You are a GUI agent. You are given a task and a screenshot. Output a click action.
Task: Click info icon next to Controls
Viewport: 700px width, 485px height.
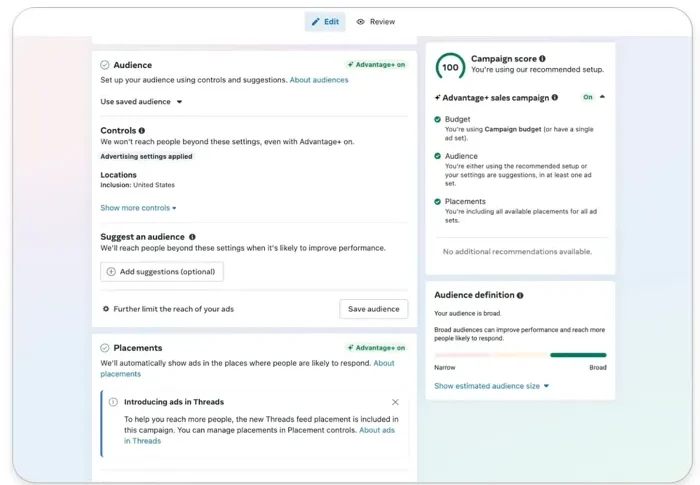(x=142, y=131)
